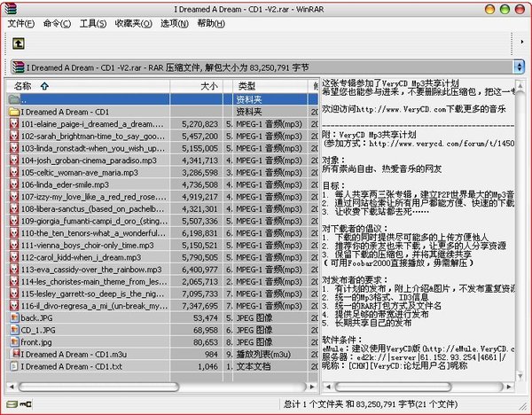
Task: Open the archive path dropdown
Action: click(519, 67)
